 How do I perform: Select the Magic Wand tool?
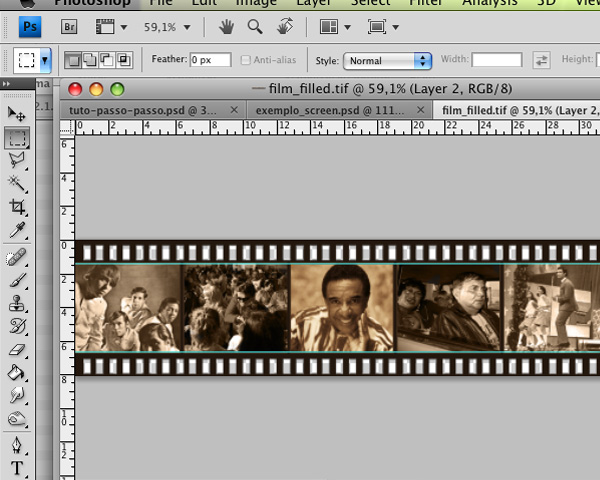coord(17,183)
